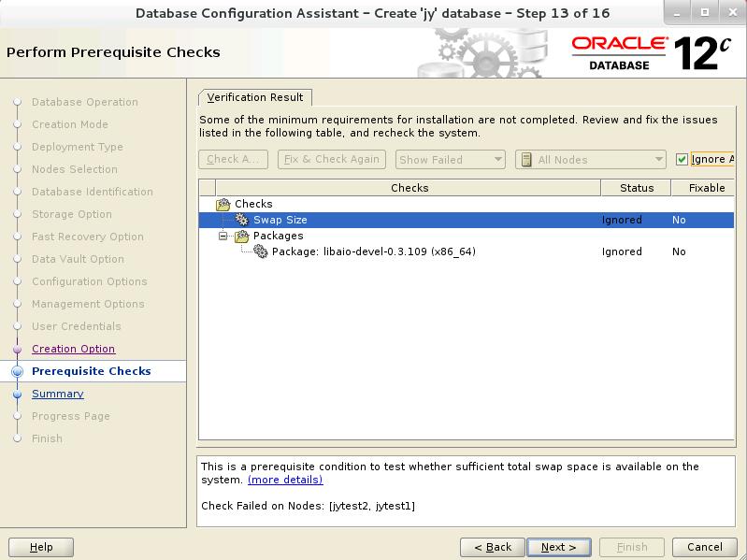Viewport: 747px width, 560px height.
Task: Click the Data Vault Option step
Action: [79, 259]
